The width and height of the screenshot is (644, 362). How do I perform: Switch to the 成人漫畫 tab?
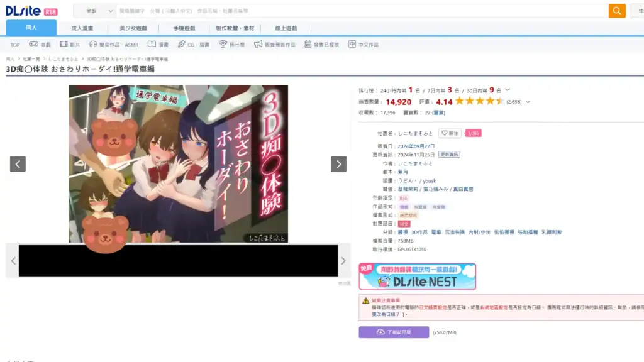(x=82, y=28)
